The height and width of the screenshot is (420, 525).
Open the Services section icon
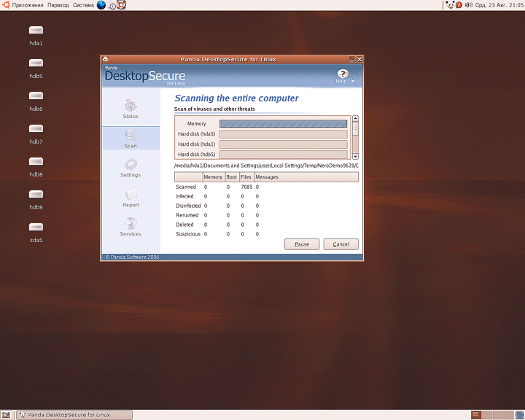[x=131, y=223]
